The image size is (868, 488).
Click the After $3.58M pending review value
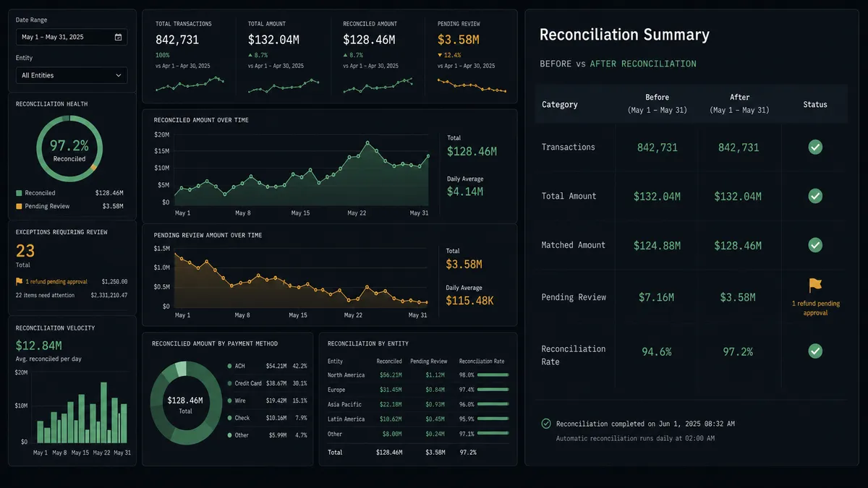pyautogui.click(x=738, y=297)
